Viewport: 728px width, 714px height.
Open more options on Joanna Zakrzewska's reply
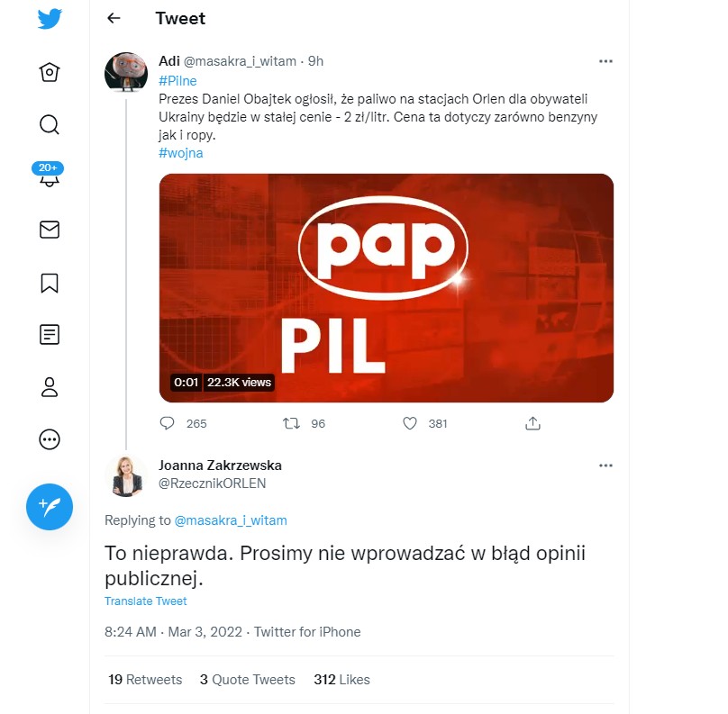[x=605, y=465]
